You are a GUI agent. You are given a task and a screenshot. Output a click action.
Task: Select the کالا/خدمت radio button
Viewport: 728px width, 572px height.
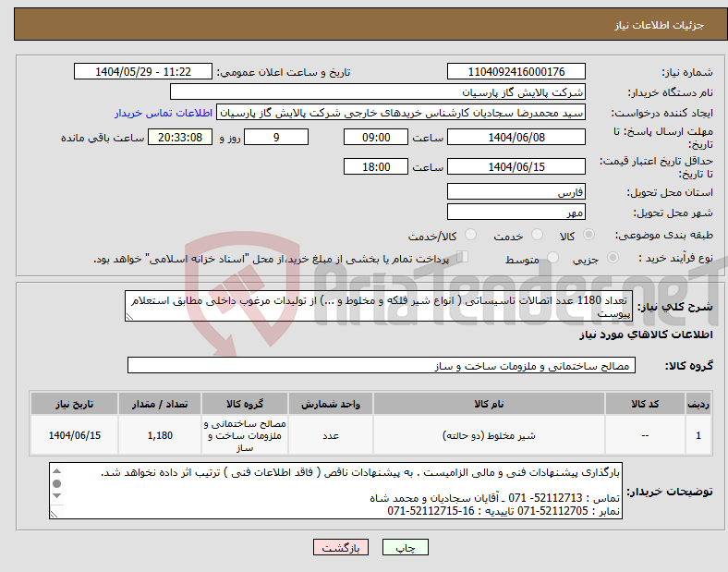pos(470,235)
